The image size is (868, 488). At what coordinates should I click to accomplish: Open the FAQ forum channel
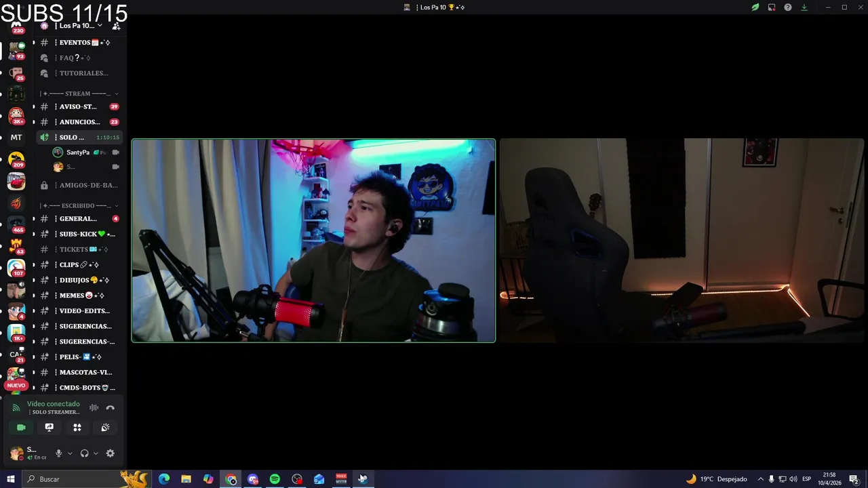coord(79,58)
